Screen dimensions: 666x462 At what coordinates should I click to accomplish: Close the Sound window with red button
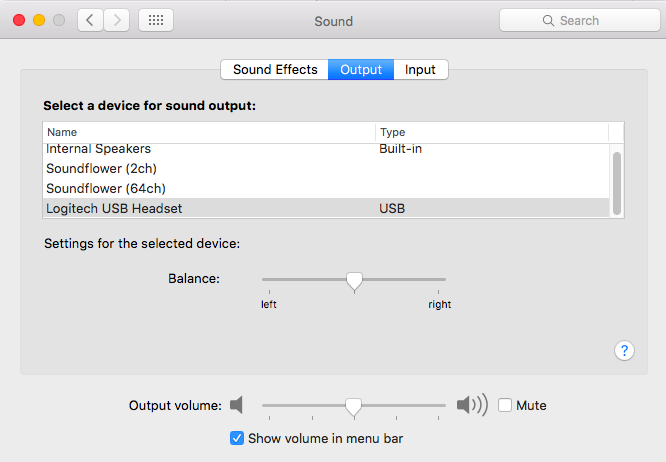(19, 20)
